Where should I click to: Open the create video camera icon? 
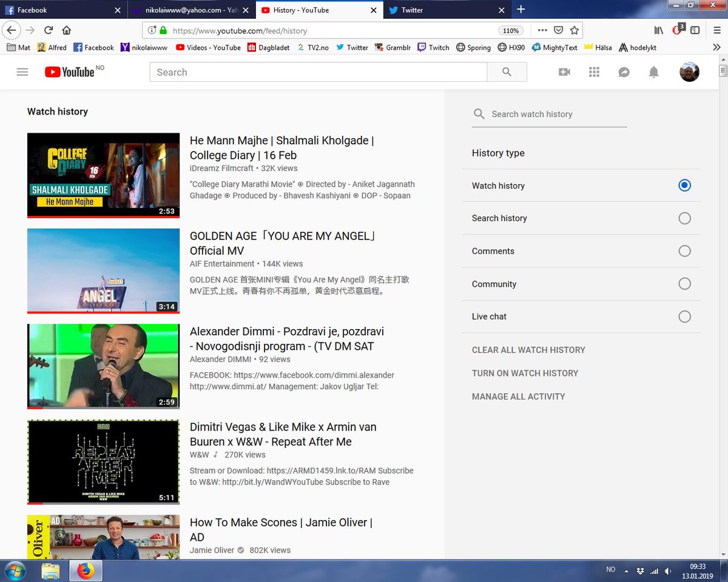tap(564, 72)
